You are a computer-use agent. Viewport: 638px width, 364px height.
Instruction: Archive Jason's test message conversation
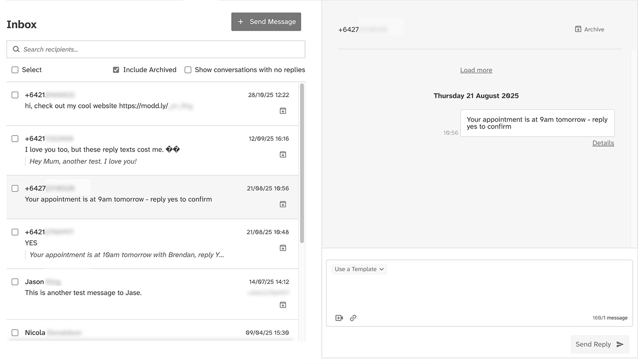click(x=283, y=304)
